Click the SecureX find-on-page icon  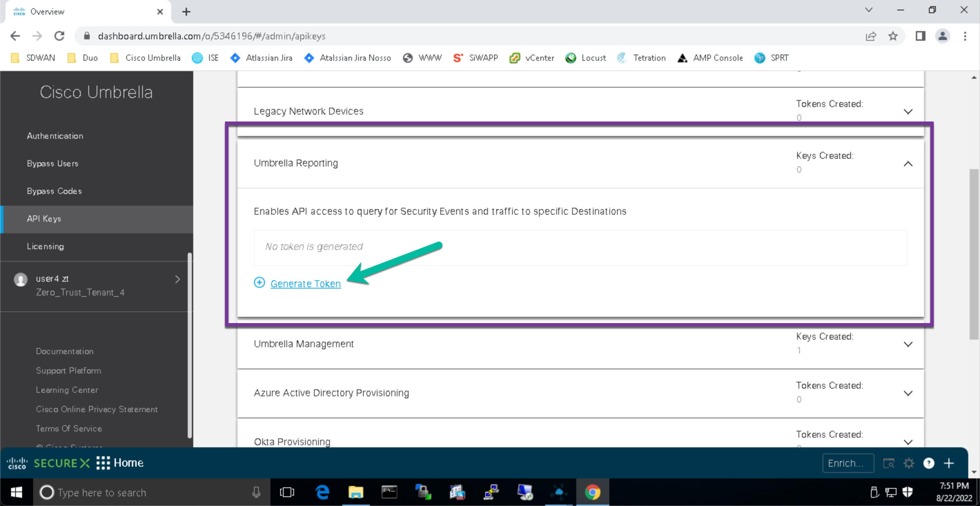pyautogui.click(x=889, y=463)
